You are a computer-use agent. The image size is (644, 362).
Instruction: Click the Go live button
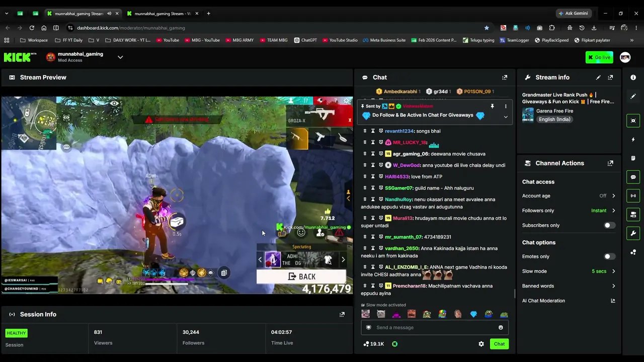click(x=599, y=57)
